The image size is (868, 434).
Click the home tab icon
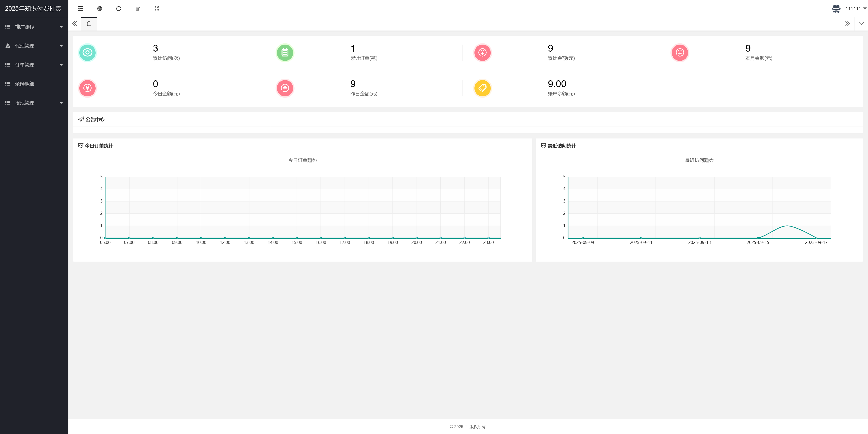[x=89, y=24]
